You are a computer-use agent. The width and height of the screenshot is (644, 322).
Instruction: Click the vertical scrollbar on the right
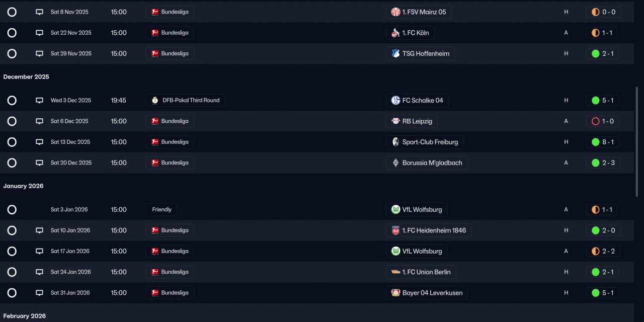638,141
